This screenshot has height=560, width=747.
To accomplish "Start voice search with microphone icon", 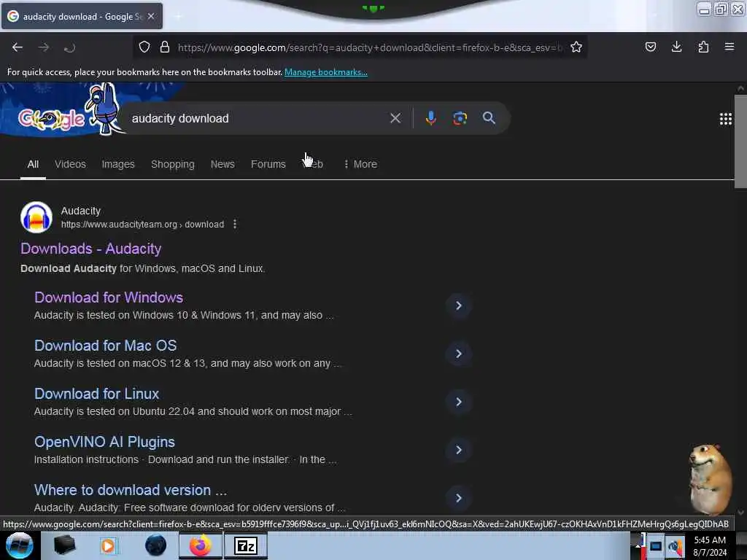I will [430, 118].
